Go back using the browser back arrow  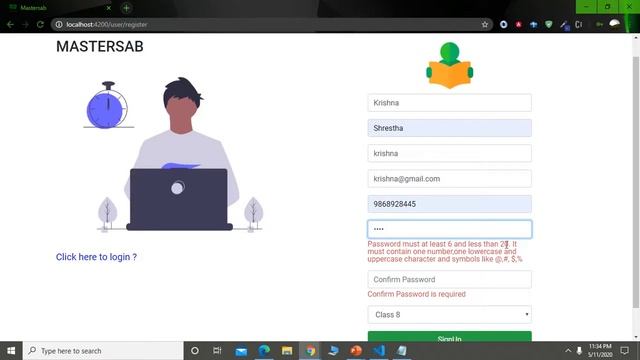tap(10, 24)
